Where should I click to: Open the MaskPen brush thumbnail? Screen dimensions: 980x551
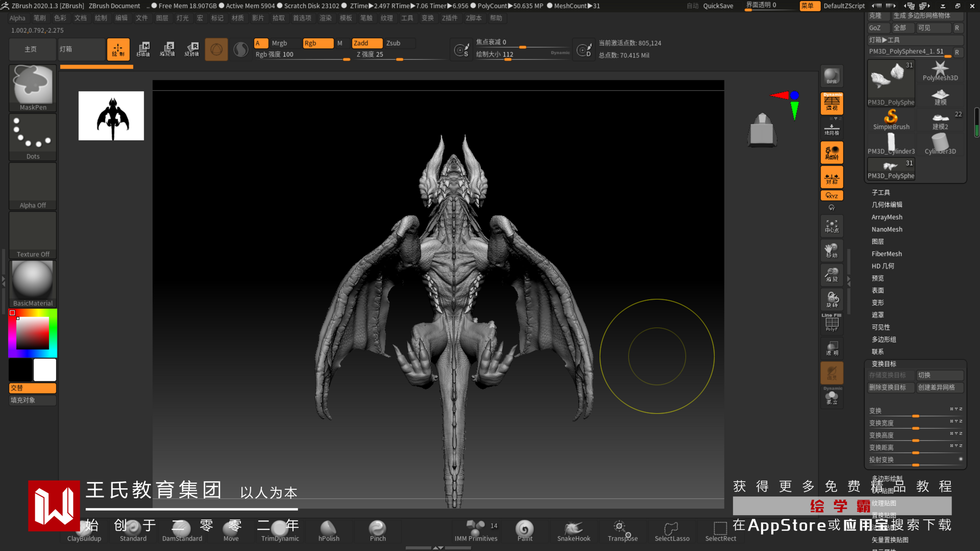pyautogui.click(x=33, y=88)
